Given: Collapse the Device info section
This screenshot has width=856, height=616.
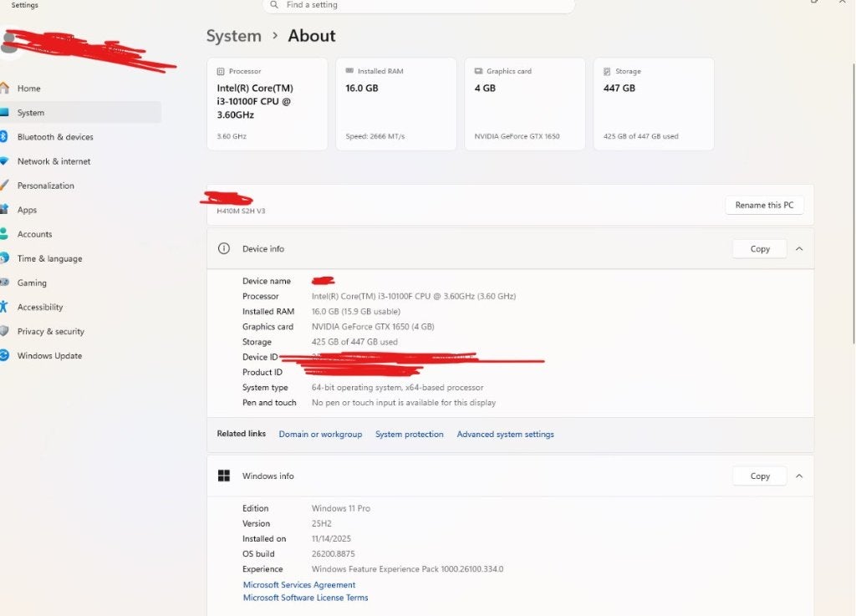Looking at the screenshot, I should pyautogui.click(x=799, y=249).
